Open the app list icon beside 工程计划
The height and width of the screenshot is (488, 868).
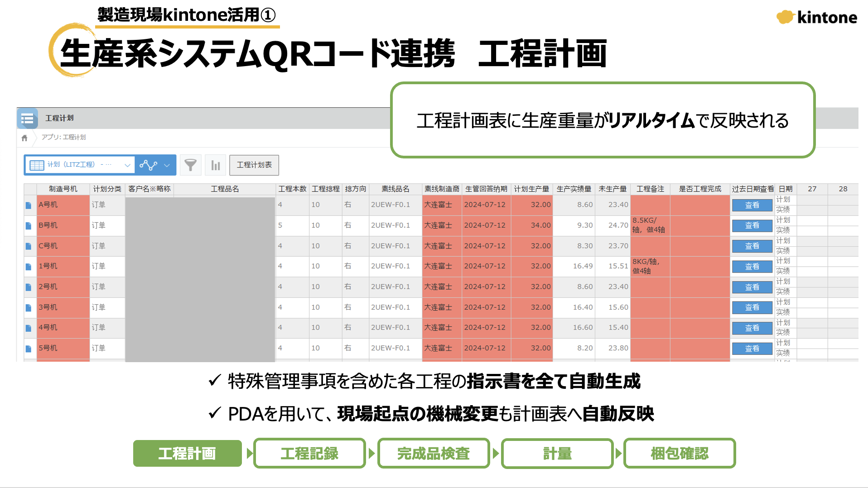pyautogui.click(x=27, y=119)
